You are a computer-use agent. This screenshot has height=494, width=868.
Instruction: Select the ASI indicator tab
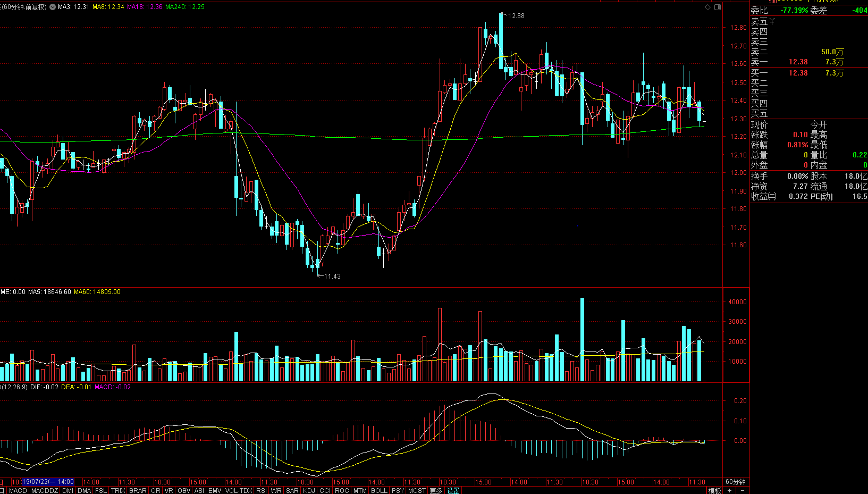click(x=199, y=490)
